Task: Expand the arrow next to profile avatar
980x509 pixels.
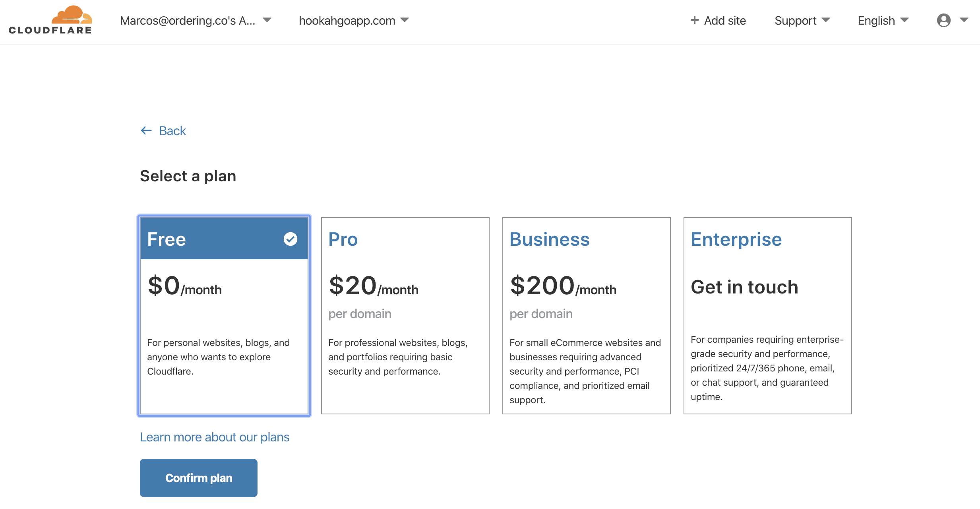Action: [x=964, y=20]
